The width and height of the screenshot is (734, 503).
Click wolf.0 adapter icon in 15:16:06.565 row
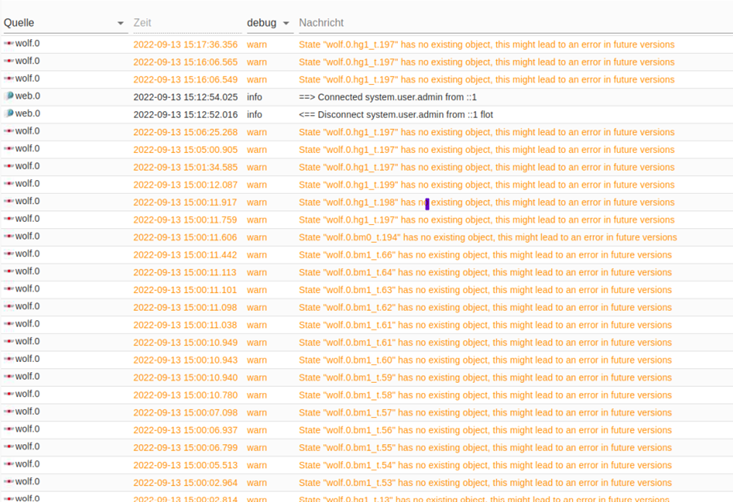click(8, 61)
